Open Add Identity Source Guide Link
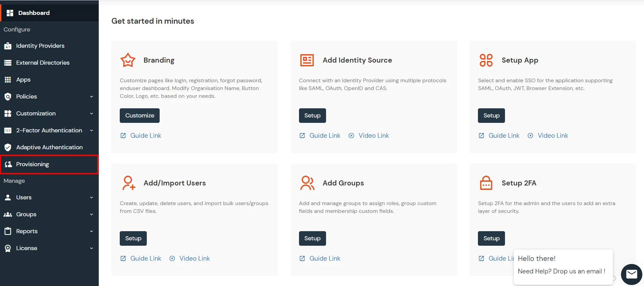The height and width of the screenshot is (286, 644). pos(325,135)
